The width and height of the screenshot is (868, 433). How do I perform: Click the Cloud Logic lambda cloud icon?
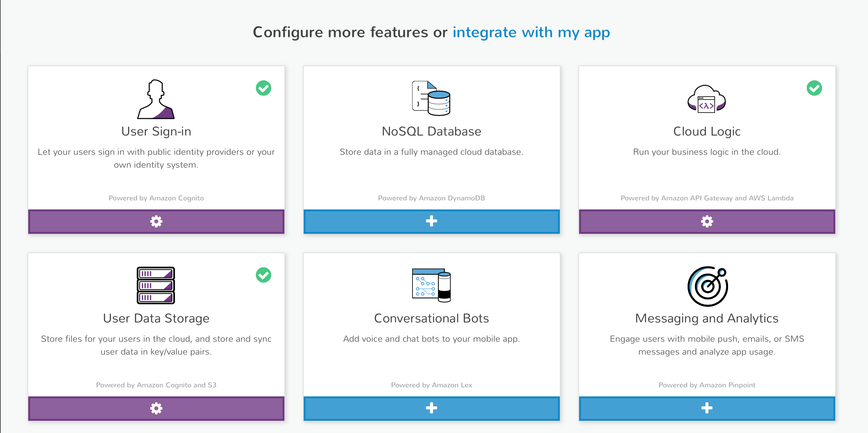pyautogui.click(x=707, y=99)
